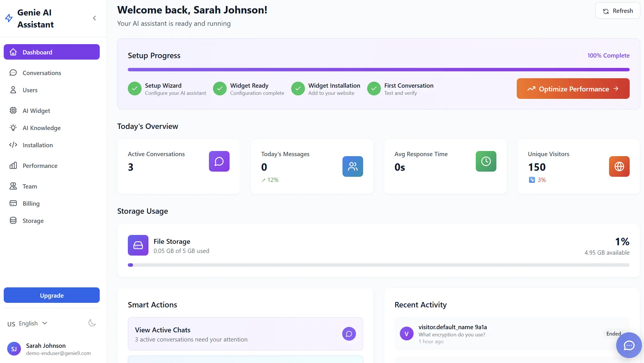The width and height of the screenshot is (644, 363).
Task: Click the 12% upward trend indicator
Action: coord(270,180)
